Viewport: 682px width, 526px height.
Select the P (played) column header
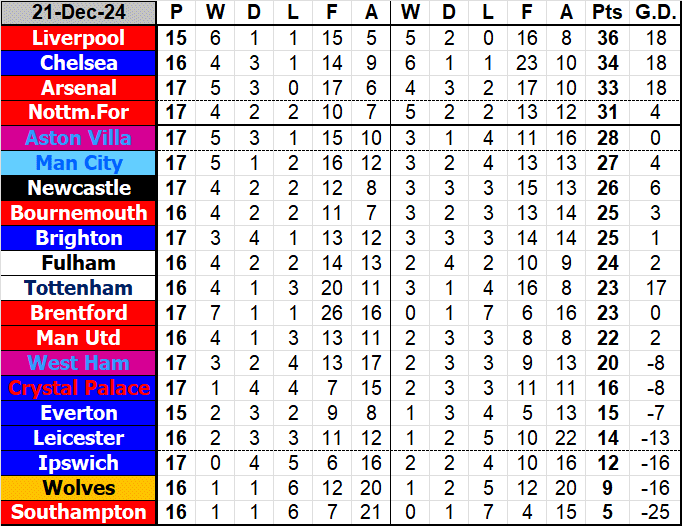177,13
